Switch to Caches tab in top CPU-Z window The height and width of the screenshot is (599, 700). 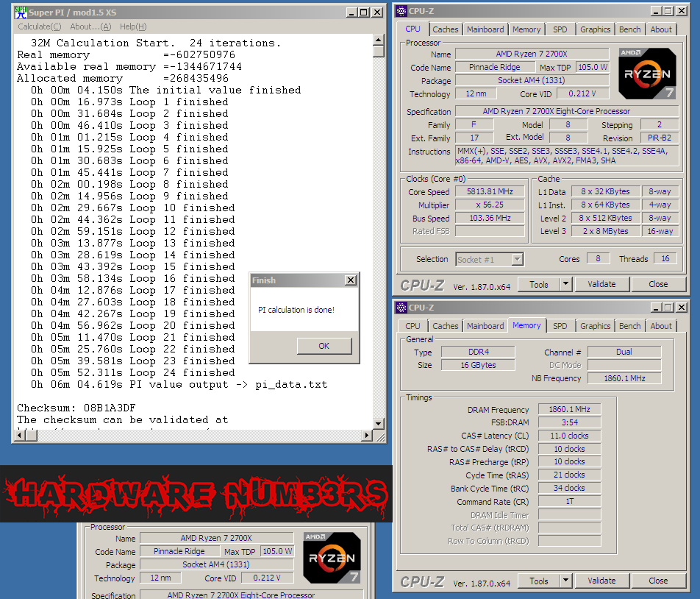click(x=445, y=29)
